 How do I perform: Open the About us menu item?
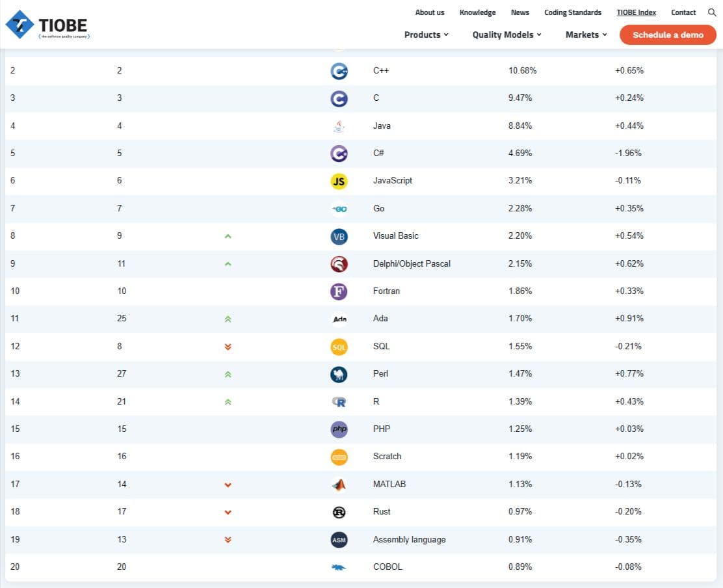430,12
